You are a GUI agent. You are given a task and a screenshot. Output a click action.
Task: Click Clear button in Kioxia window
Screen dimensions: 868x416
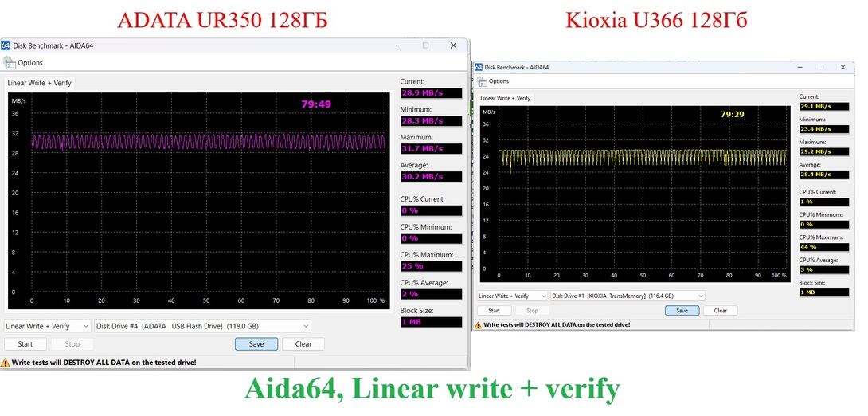(x=720, y=311)
